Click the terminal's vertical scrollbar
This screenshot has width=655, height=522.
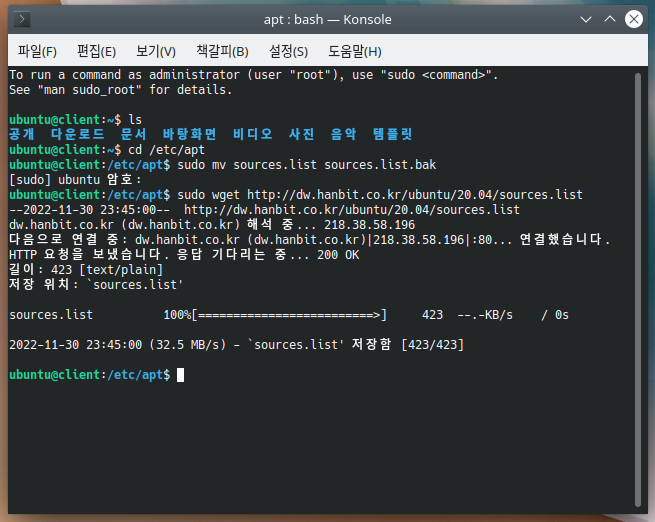(638, 289)
